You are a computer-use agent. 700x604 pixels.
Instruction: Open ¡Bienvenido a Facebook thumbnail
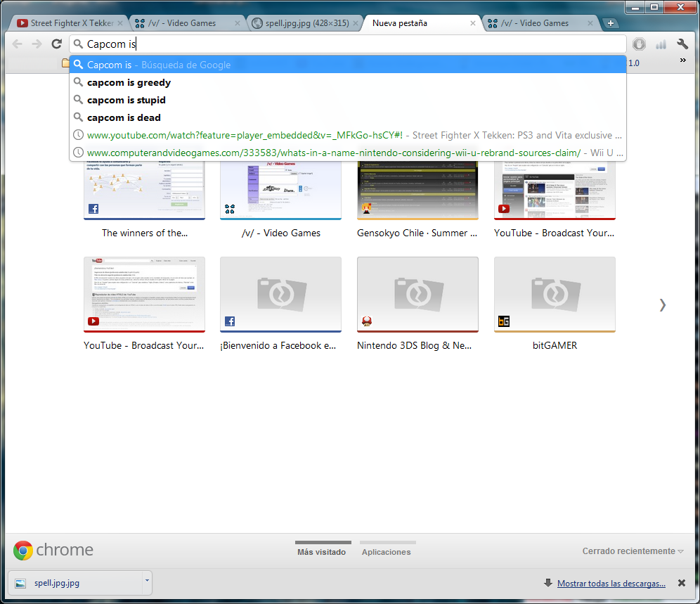pos(281,295)
